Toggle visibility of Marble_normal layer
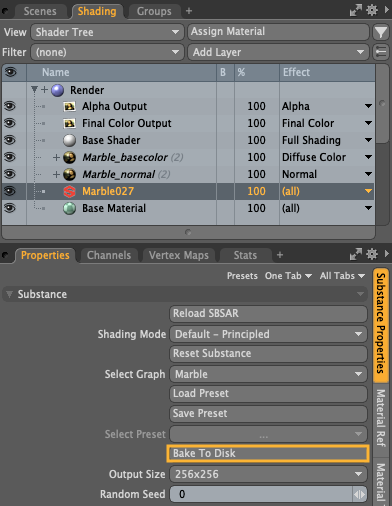 (10, 174)
